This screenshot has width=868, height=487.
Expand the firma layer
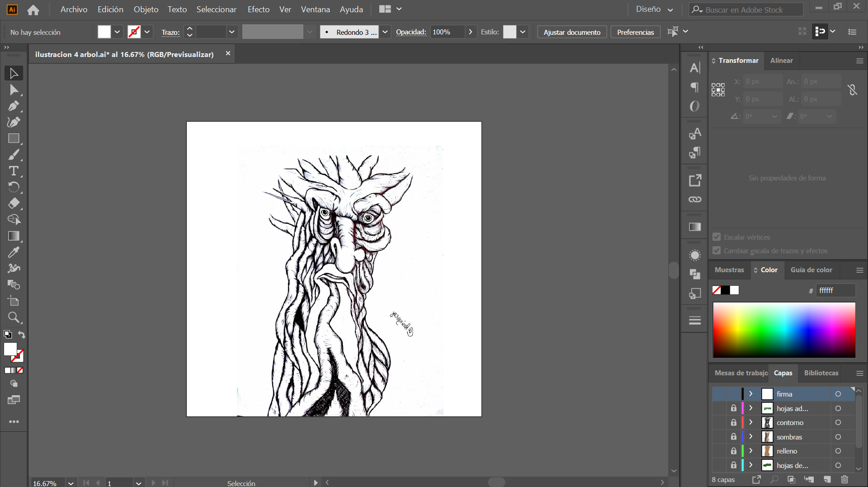coord(751,394)
